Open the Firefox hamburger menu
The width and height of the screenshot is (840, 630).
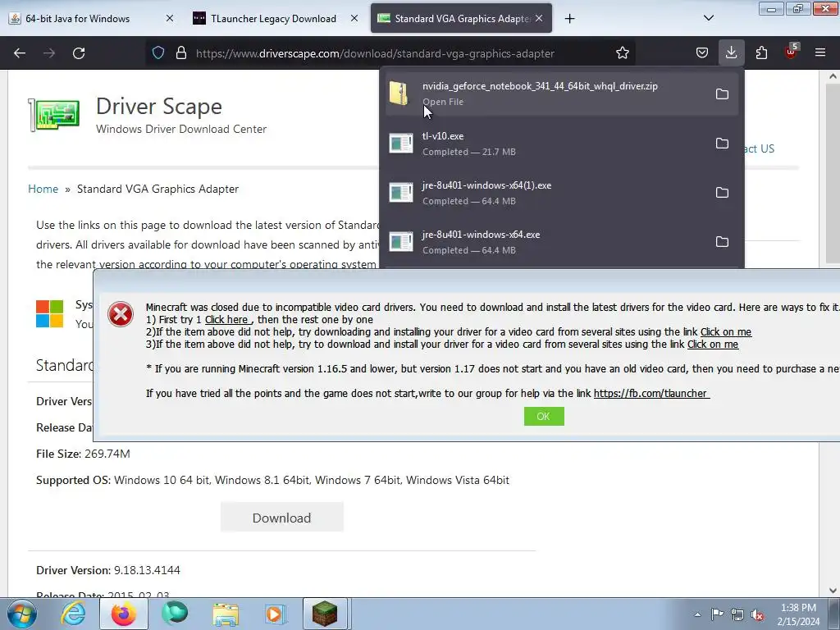pyautogui.click(x=820, y=53)
